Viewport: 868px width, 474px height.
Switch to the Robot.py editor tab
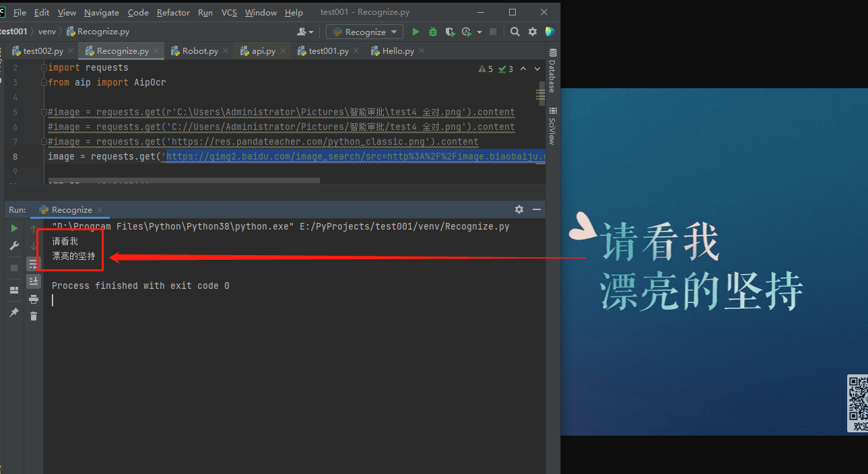(x=199, y=50)
